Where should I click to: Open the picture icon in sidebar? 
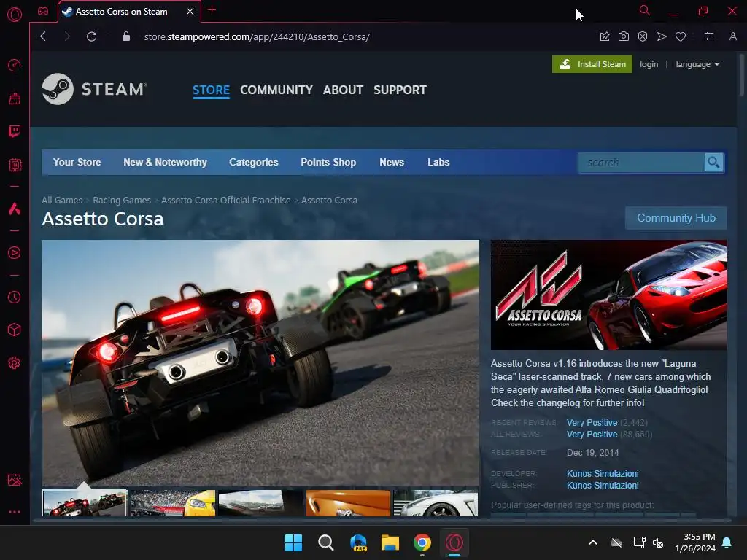coord(15,480)
